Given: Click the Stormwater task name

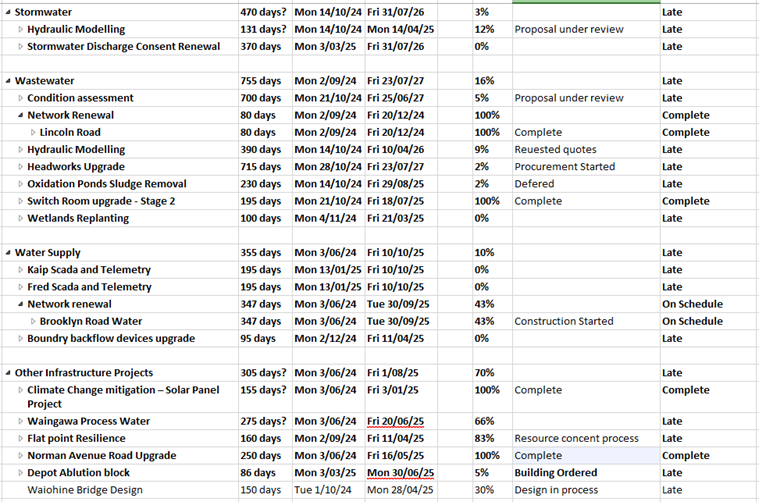Looking at the screenshot, I should coord(43,12).
